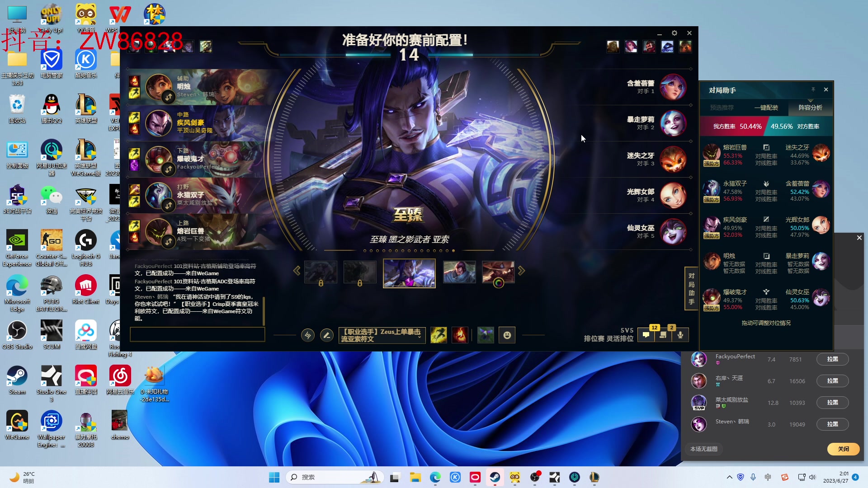Screen dimensions: 868x488
Task: Change the Flash summoner spell
Action: point(439,335)
